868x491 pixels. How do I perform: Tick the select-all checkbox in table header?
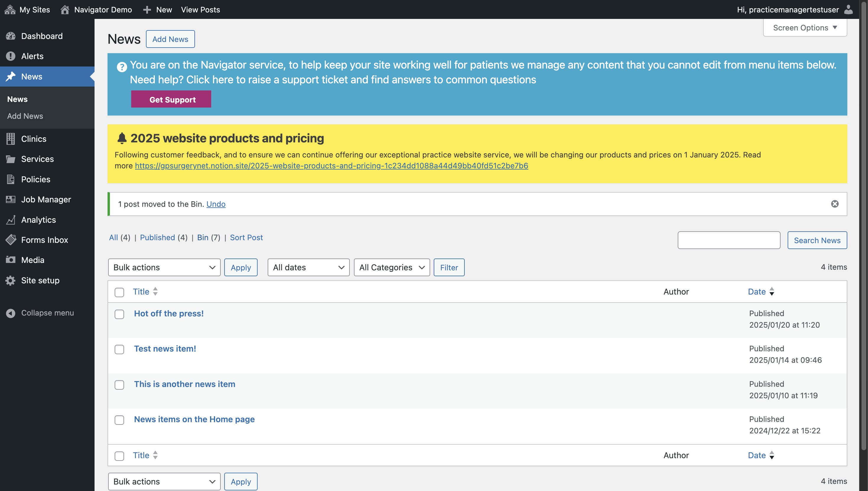coord(119,292)
